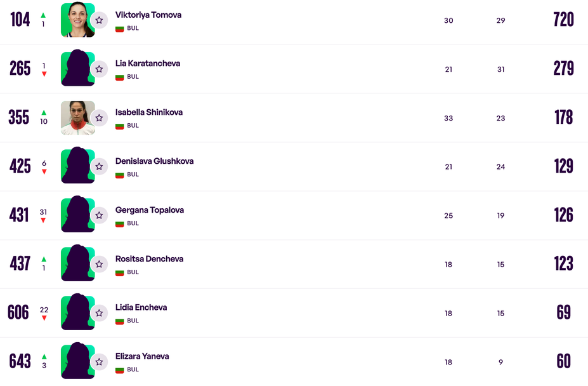Screen dimensions: 588x386
Task: Open Viktoriya Tomova's player profile
Action: pyautogui.click(x=148, y=15)
